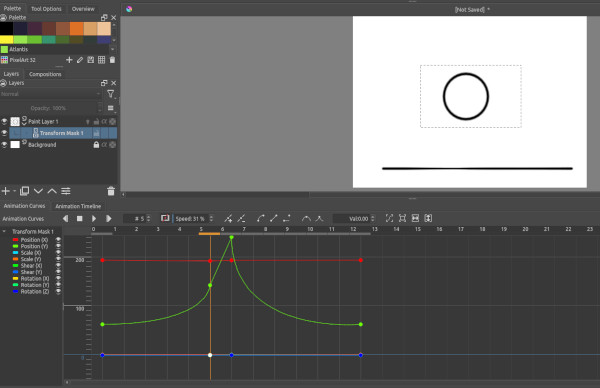The image size is (600, 388).
Task: Switch to the Animation Timeline tab
Action: point(78,206)
